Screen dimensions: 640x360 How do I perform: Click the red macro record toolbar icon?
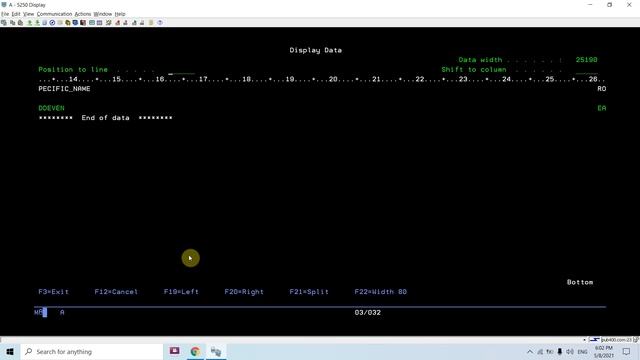118,22
